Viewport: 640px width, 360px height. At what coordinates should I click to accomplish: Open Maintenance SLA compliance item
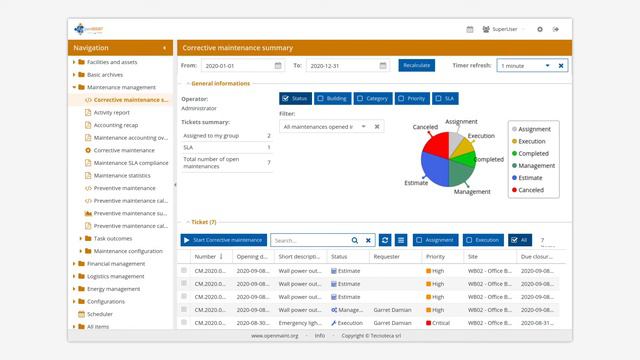131,163
